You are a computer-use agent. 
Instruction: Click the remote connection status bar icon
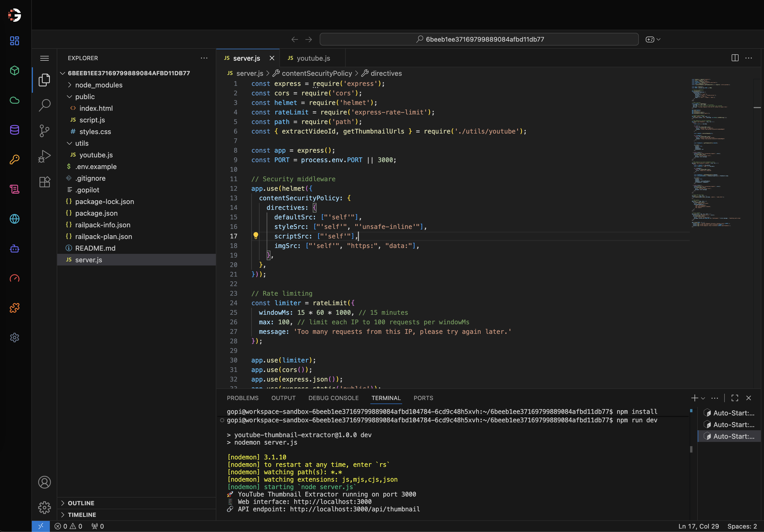click(41, 526)
